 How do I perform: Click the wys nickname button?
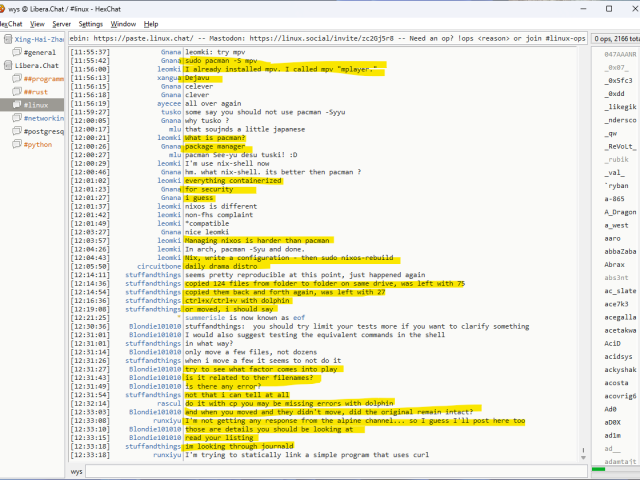click(x=76, y=470)
